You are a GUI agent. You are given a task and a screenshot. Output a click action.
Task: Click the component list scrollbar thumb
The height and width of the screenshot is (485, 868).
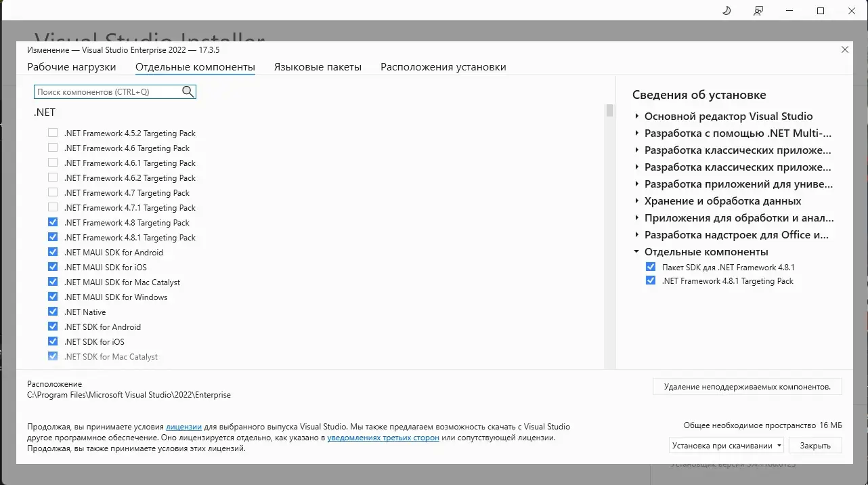pyautogui.click(x=609, y=110)
